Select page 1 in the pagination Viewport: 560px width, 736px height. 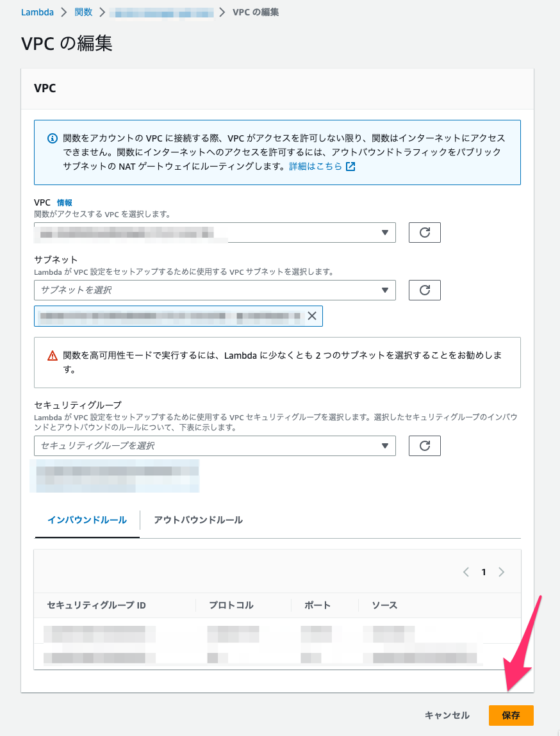click(484, 571)
